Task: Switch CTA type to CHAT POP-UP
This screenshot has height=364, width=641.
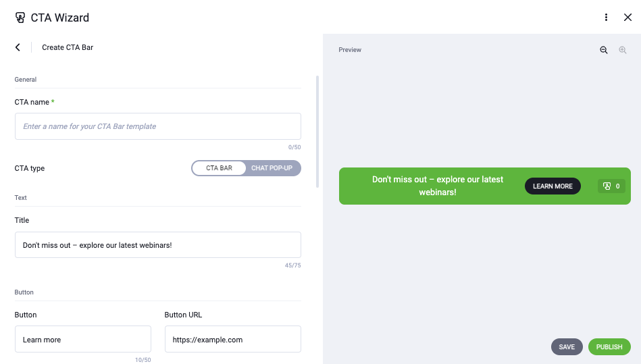Action: click(x=272, y=168)
